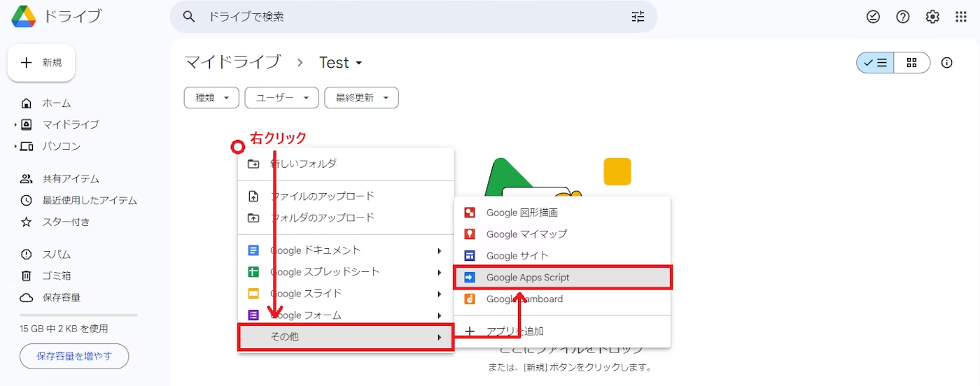Expand the Computers tree arrow

click(15, 147)
